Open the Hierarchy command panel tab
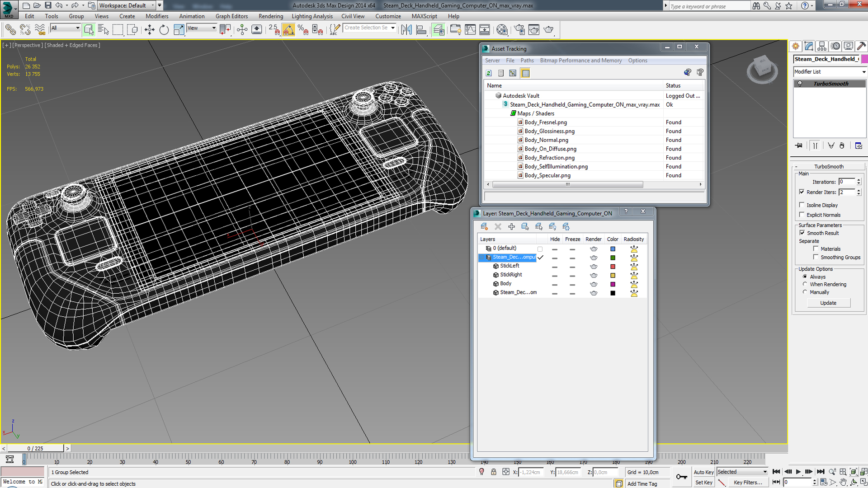Viewport: 868px width, 488px height. coord(822,46)
